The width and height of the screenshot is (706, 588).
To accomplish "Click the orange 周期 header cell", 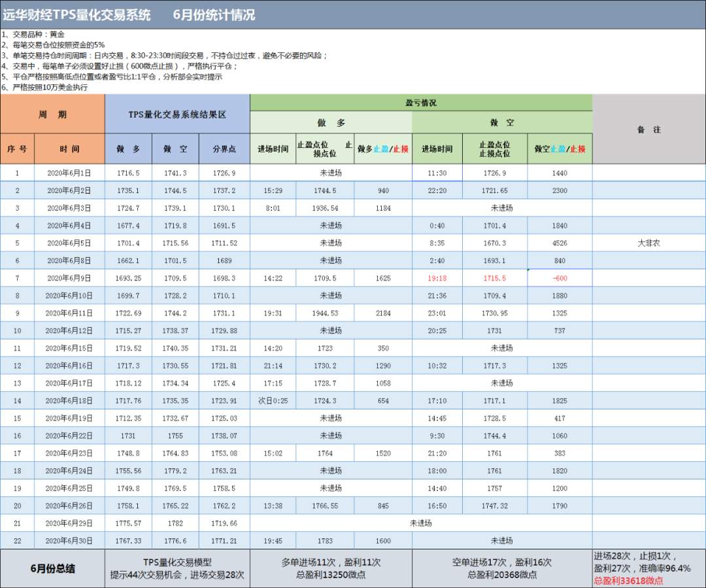I will pos(52,114).
